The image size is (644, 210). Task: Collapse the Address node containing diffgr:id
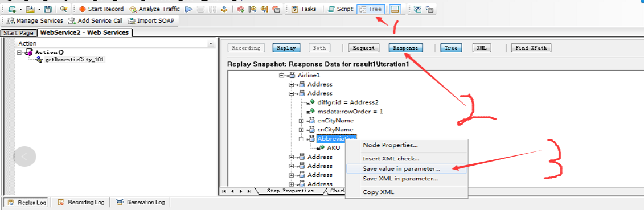click(x=292, y=93)
